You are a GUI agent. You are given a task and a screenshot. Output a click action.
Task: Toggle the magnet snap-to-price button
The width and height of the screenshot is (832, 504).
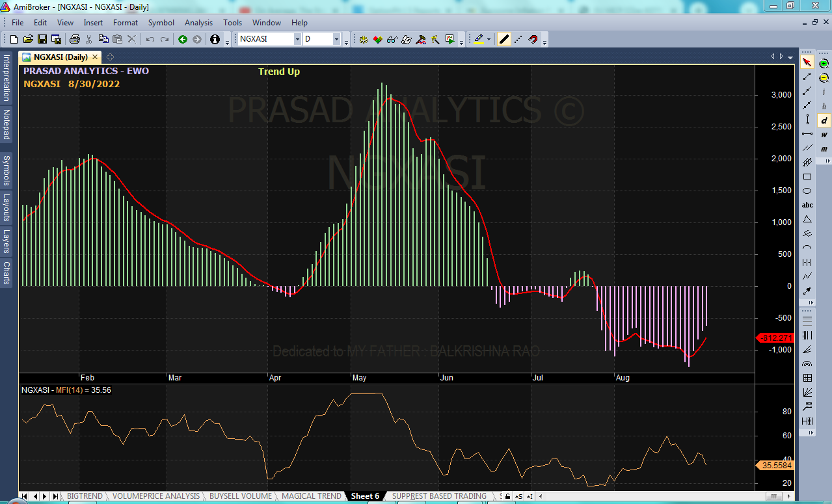coord(532,39)
